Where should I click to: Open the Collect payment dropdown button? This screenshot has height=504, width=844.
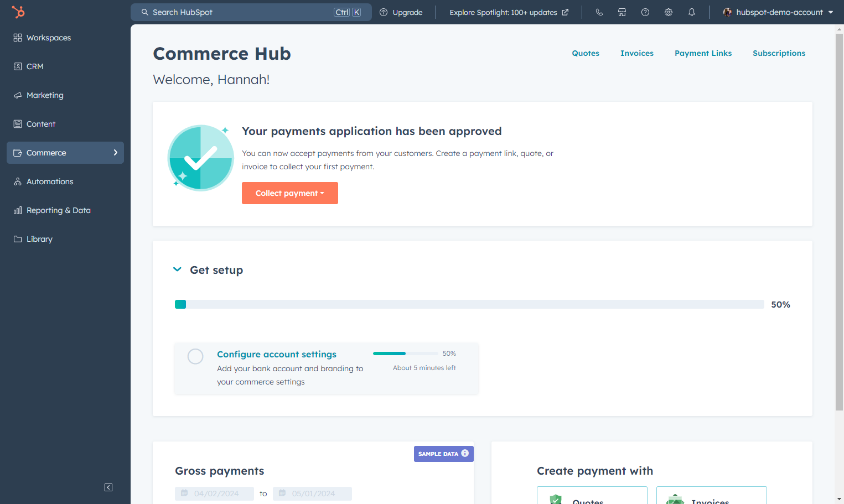pyautogui.click(x=290, y=193)
